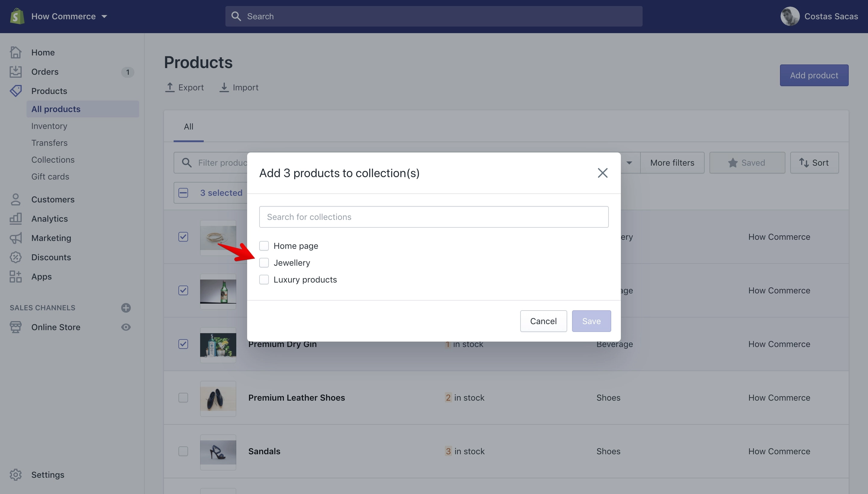The image size is (868, 494).
Task: Select the Sandals product checkbox
Action: 183,451
